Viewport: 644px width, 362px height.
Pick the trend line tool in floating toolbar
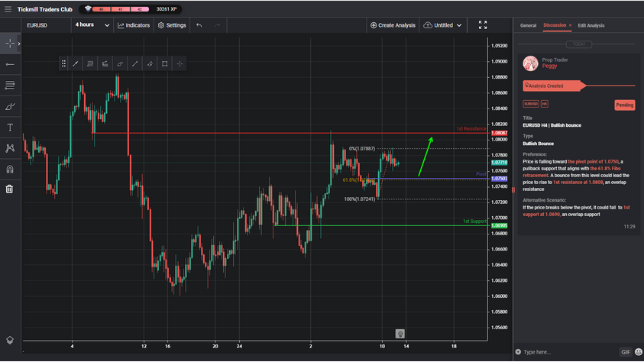pyautogui.click(x=76, y=63)
